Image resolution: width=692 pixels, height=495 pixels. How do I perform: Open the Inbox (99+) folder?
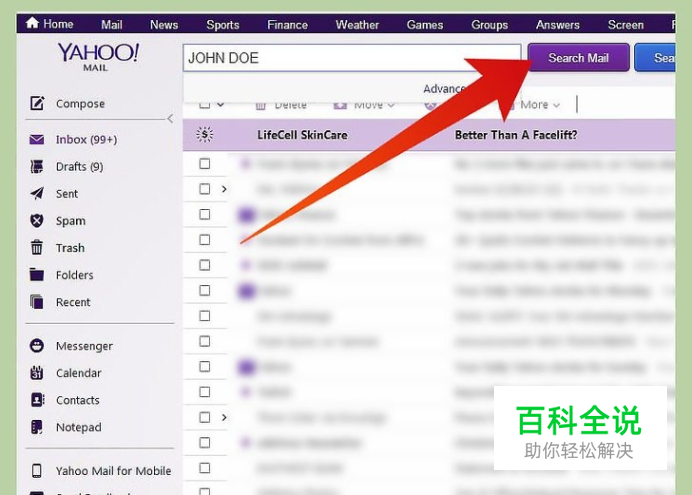(x=86, y=139)
